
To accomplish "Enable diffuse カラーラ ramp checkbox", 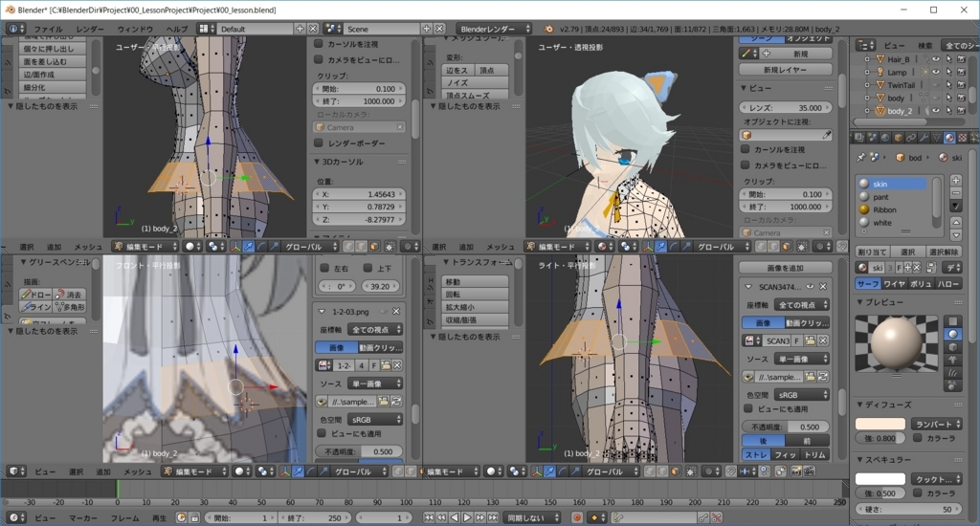I will coord(918,438).
